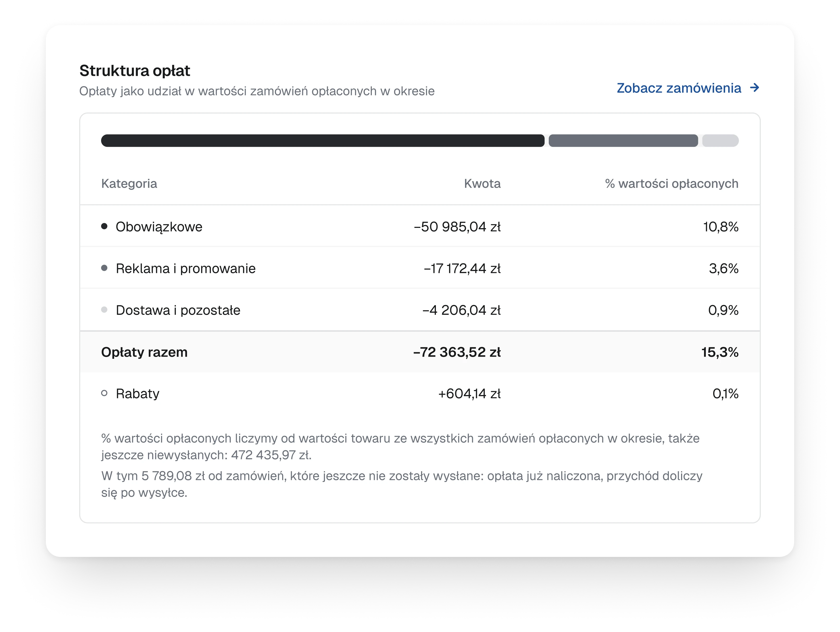The width and height of the screenshot is (840, 632).
Task: Click amount −4 206,04 zł
Action: click(x=461, y=311)
